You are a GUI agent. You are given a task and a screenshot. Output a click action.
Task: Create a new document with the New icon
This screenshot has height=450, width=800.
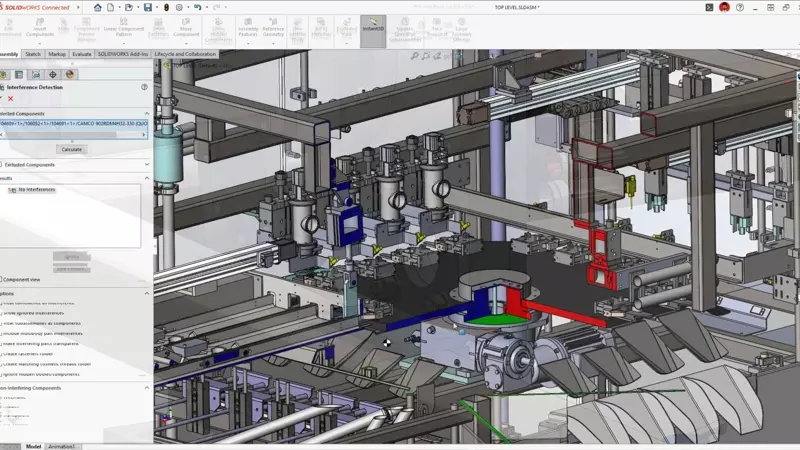[110, 7]
